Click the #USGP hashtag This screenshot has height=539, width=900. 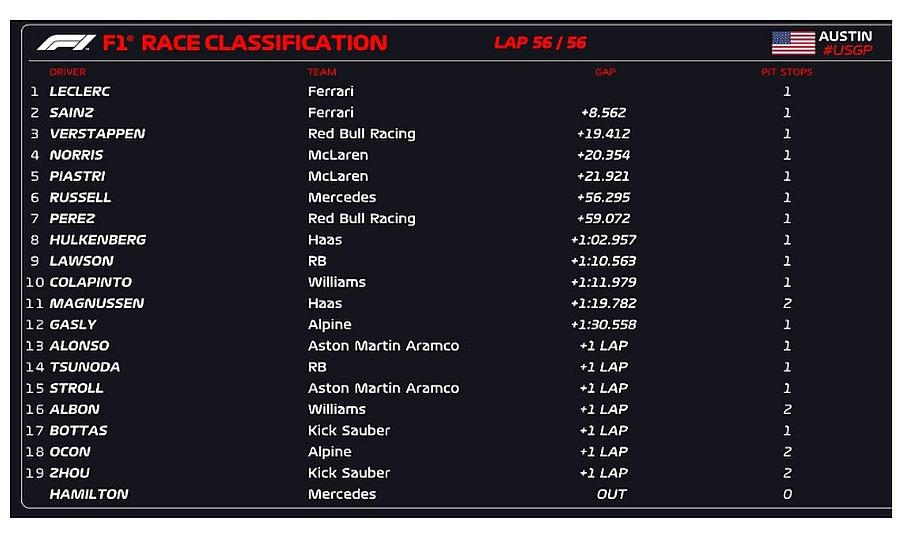coord(846,50)
